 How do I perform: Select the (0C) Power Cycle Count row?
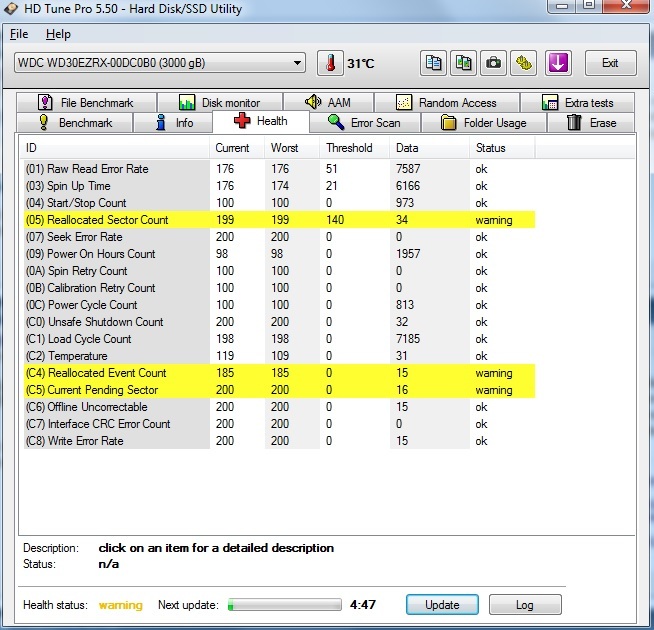(279, 305)
